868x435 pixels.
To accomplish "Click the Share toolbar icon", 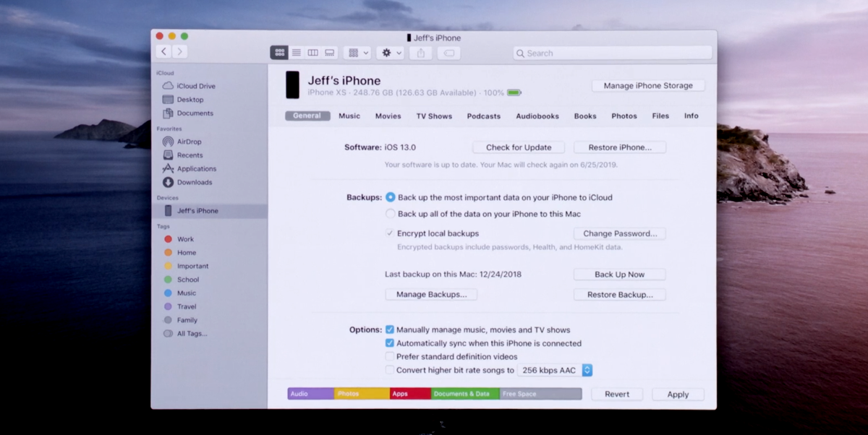I will coord(421,53).
